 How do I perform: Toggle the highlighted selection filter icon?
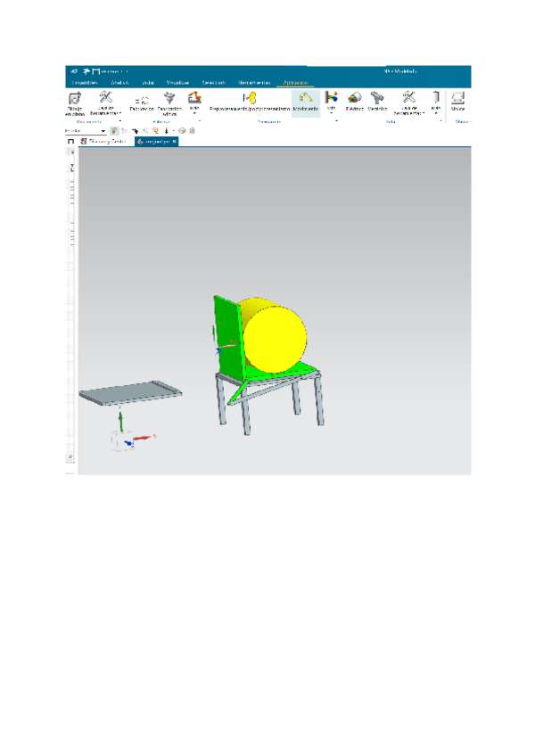click(x=114, y=130)
